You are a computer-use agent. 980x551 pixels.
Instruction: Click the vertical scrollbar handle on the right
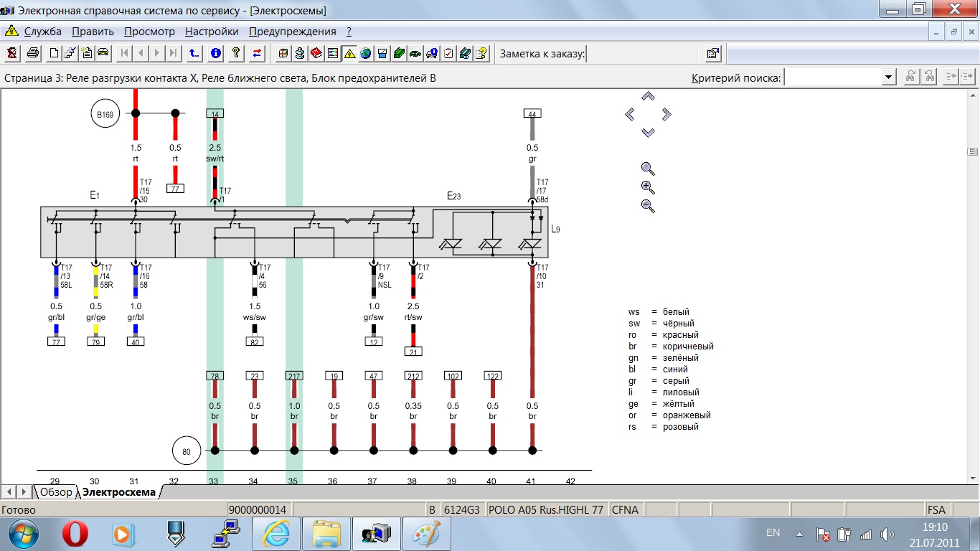click(973, 151)
